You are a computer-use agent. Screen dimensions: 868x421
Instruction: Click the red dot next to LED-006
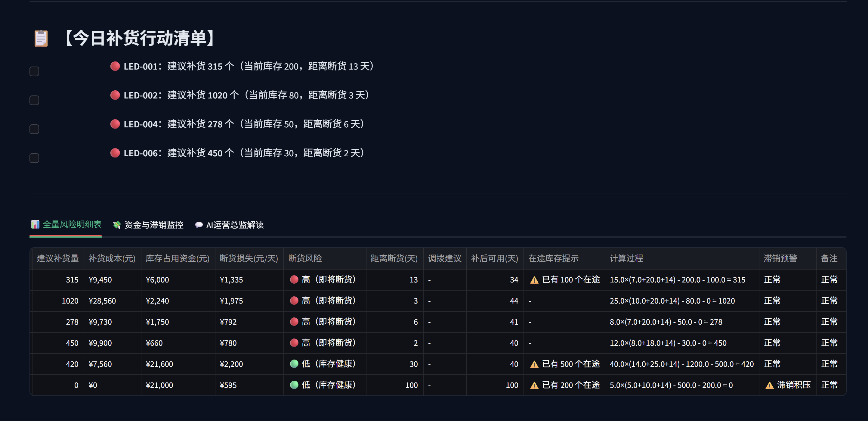point(115,153)
